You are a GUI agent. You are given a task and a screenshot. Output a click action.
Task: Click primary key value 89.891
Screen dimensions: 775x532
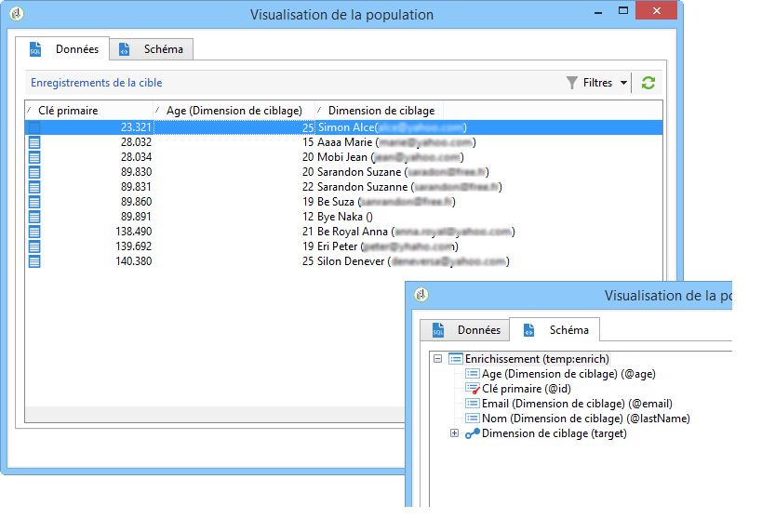[136, 217]
